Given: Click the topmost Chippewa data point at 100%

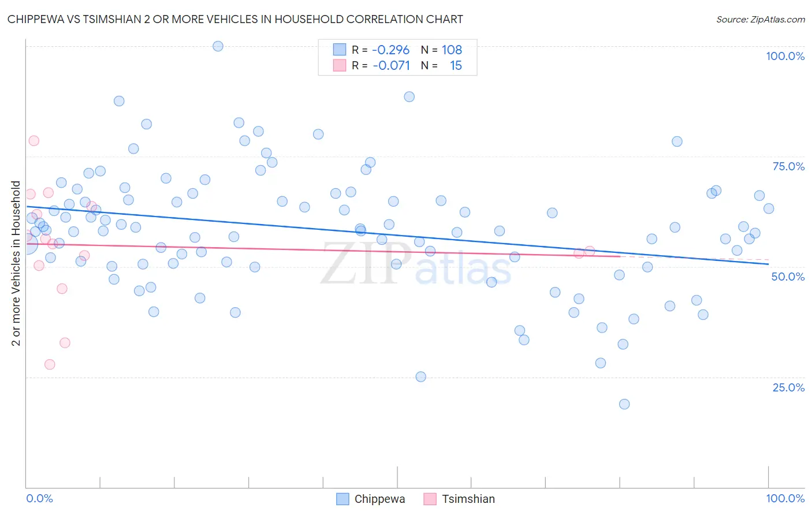Looking at the screenshot, I should 218,46.
